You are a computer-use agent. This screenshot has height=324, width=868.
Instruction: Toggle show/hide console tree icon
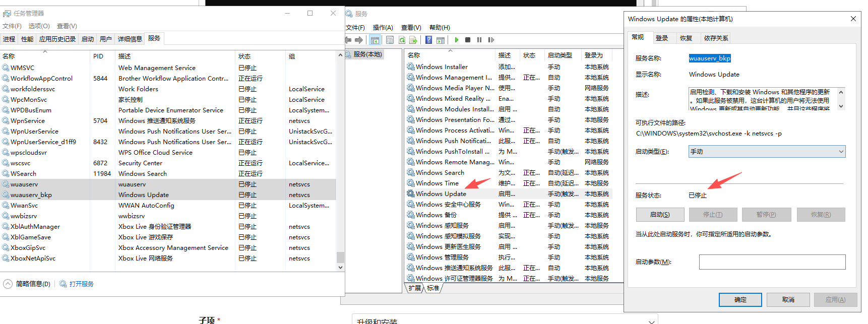click(375, 40)
